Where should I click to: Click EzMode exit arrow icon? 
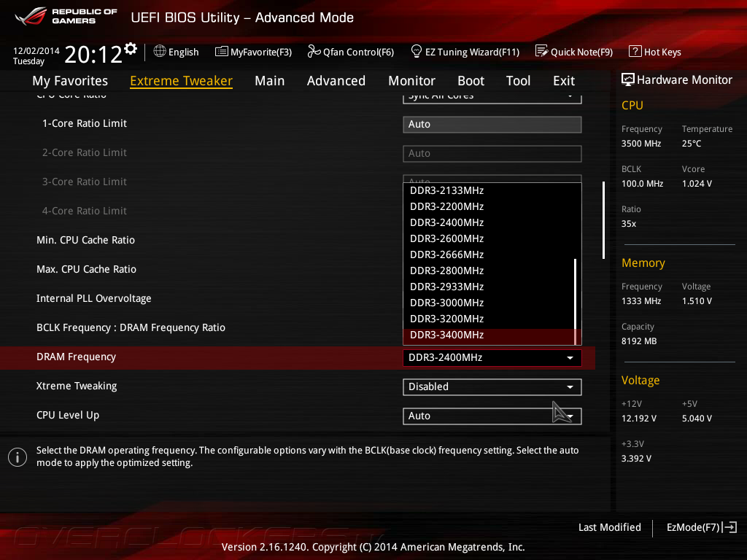click(x=729, y=527)
